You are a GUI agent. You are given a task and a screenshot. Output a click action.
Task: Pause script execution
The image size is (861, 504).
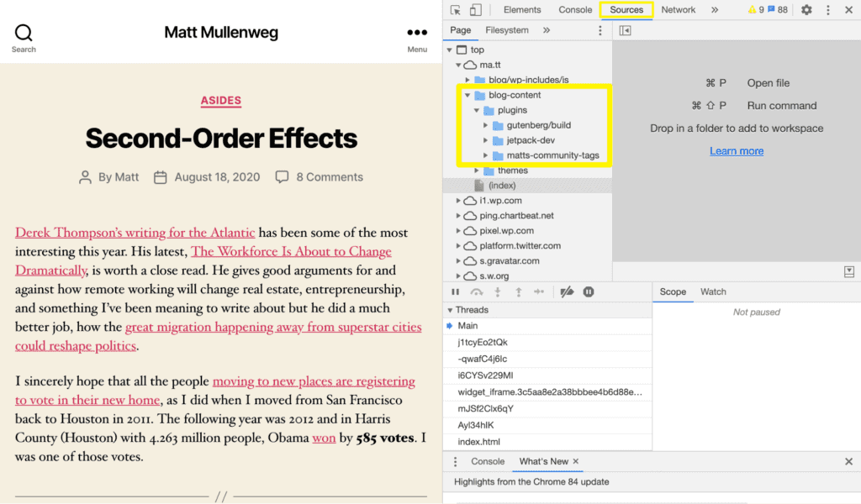(x=456, y=292)
